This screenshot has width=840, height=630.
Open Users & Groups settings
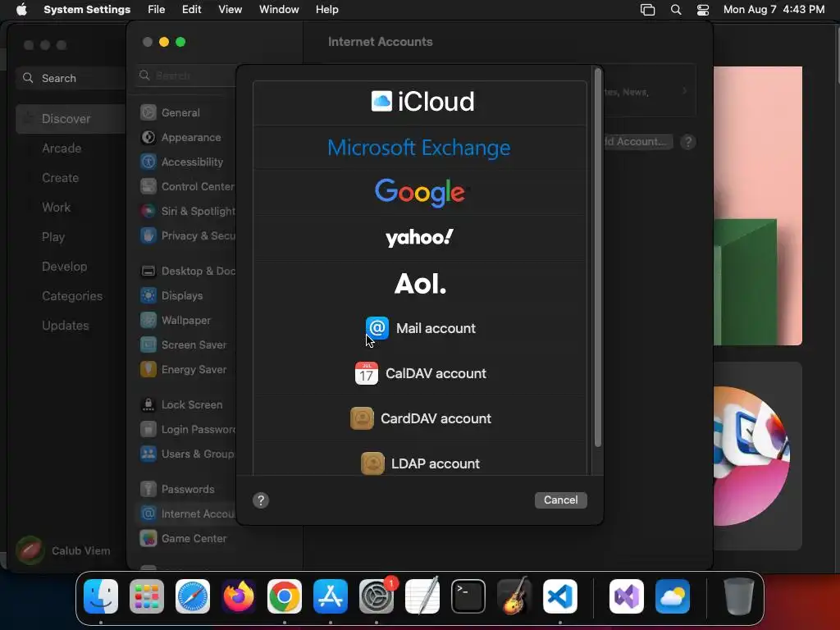187,454
